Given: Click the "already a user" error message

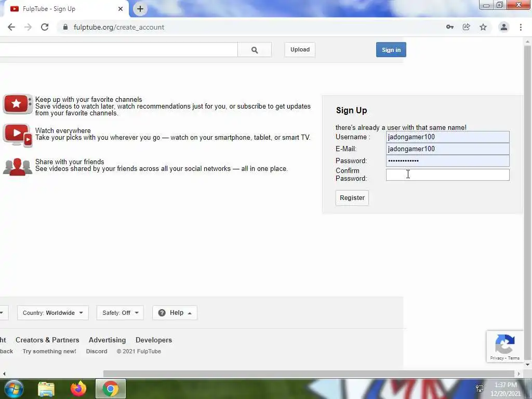Looking at the screenshot, I should click(x=401, y=128).
